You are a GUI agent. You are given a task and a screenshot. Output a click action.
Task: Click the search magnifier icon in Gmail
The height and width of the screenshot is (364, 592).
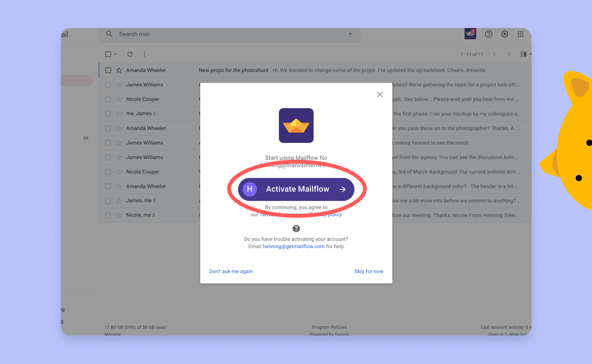coord(109,34)
